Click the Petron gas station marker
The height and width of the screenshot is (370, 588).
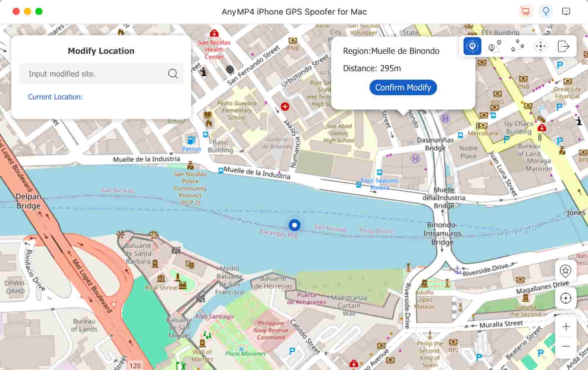(x=191, y=140)
